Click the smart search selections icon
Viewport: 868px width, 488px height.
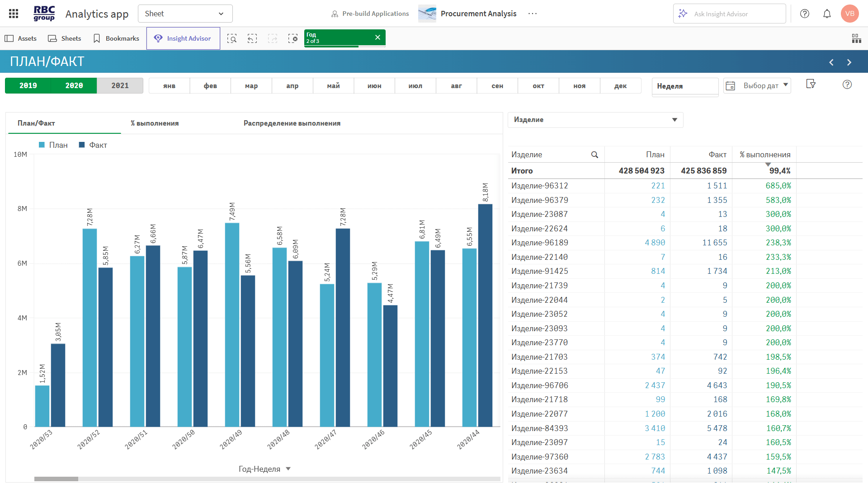point(232,38)
